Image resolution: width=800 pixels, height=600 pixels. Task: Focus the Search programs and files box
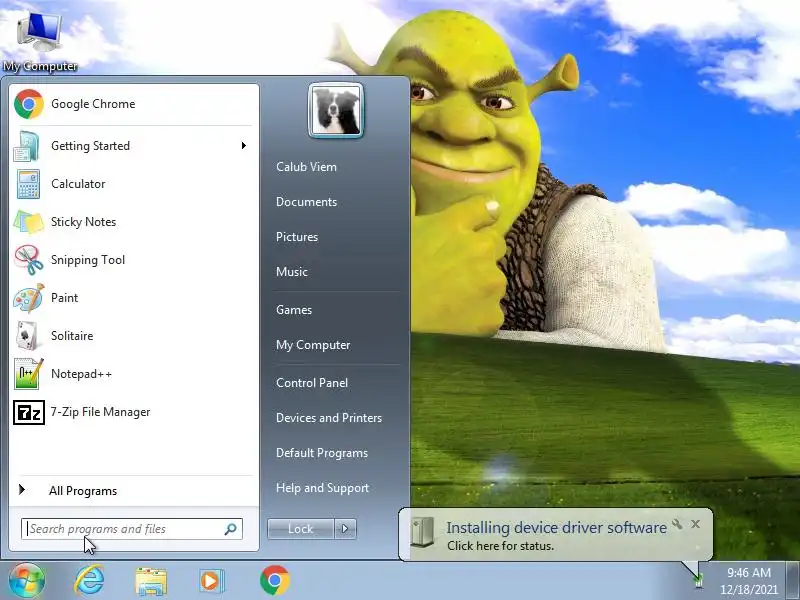click(x=132, y=529)
